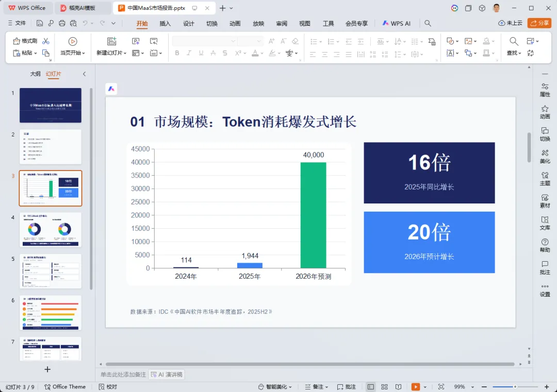Open the Comments (批注) side panel
Viewport: 557px width, 392px height.
pos(545,268)
